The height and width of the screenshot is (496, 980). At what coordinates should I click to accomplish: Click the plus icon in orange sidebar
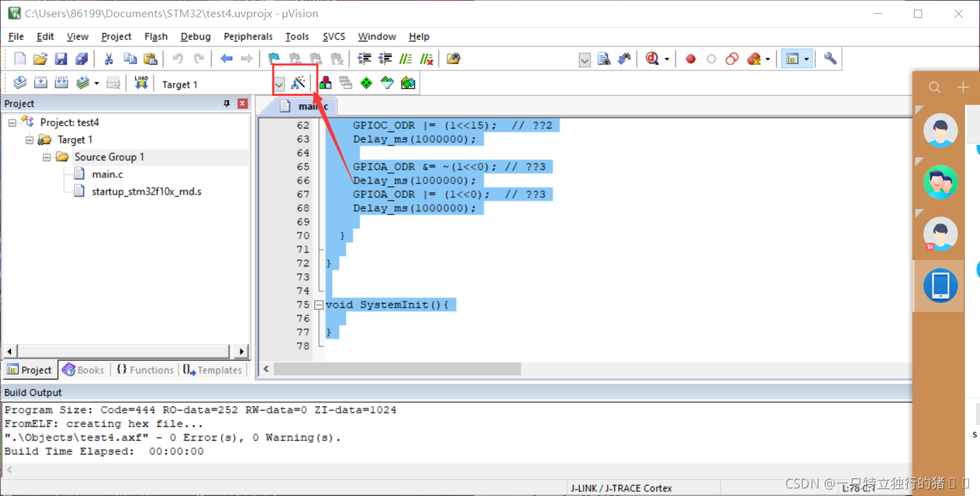point(963,87)
